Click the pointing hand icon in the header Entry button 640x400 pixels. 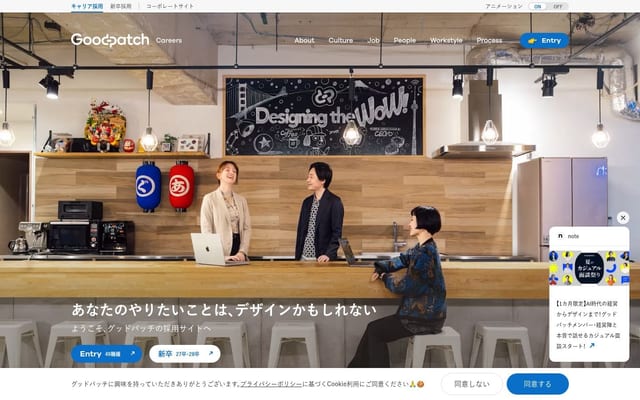(x=532, y=41)
